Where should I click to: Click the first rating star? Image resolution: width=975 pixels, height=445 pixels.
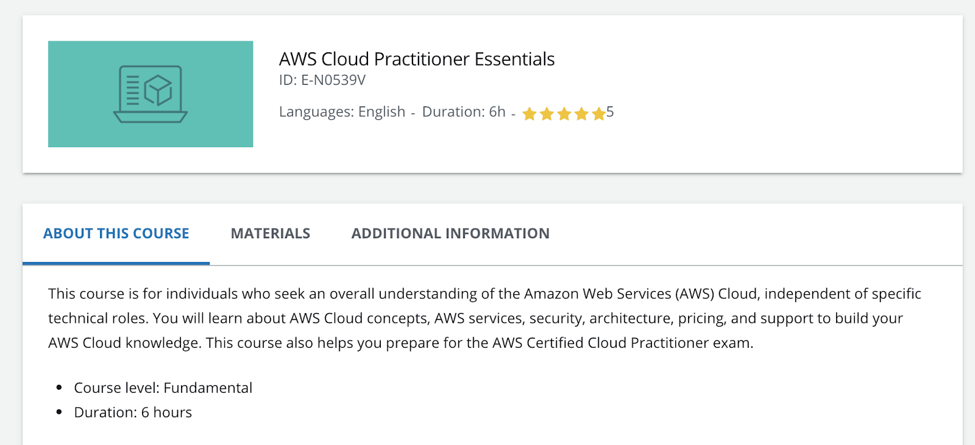click(x=530, y=114)
